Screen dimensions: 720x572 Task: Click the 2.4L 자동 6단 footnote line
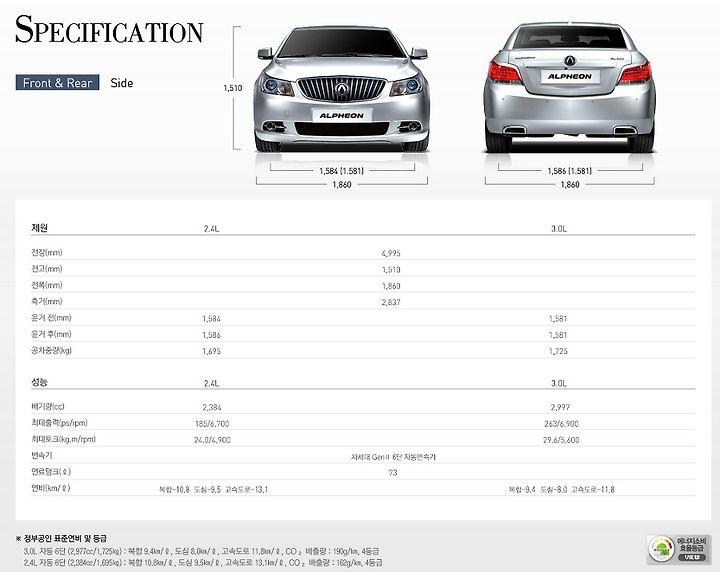(x=202, y=562)
